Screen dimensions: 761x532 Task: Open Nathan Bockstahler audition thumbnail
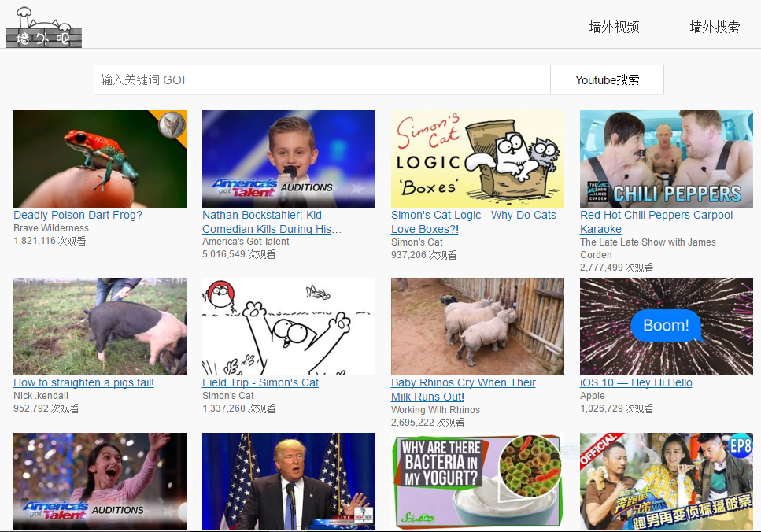(x=289, y=159)
